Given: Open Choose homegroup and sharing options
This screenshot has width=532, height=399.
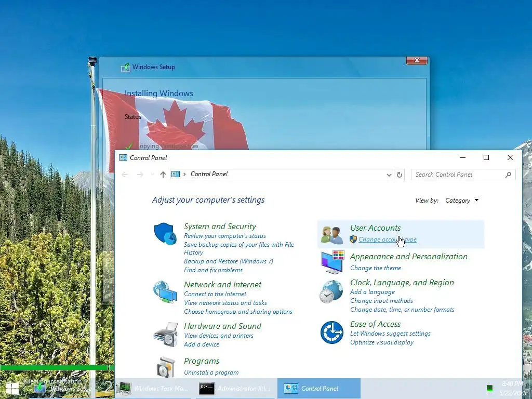Looking at the screenshot, I should pos(238,312).
